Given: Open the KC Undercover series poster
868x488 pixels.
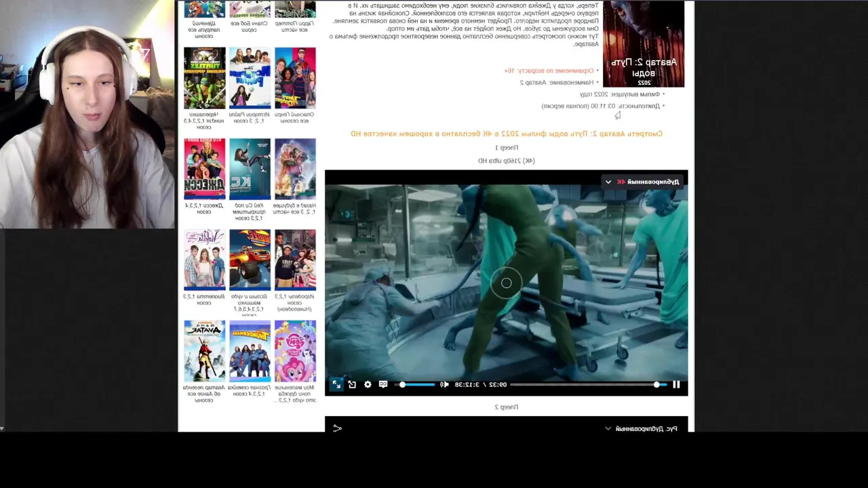Looking at the screenshot, I should click(x=250, y=169).
